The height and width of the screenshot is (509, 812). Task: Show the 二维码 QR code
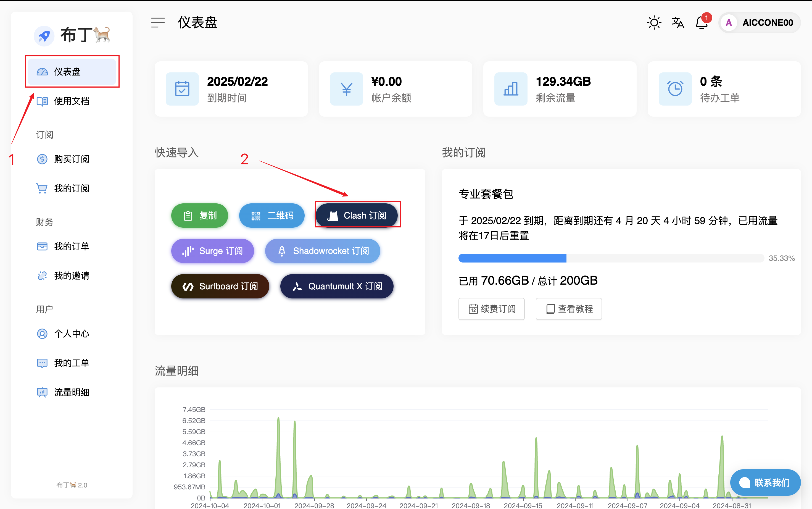[x=272, y=216]
